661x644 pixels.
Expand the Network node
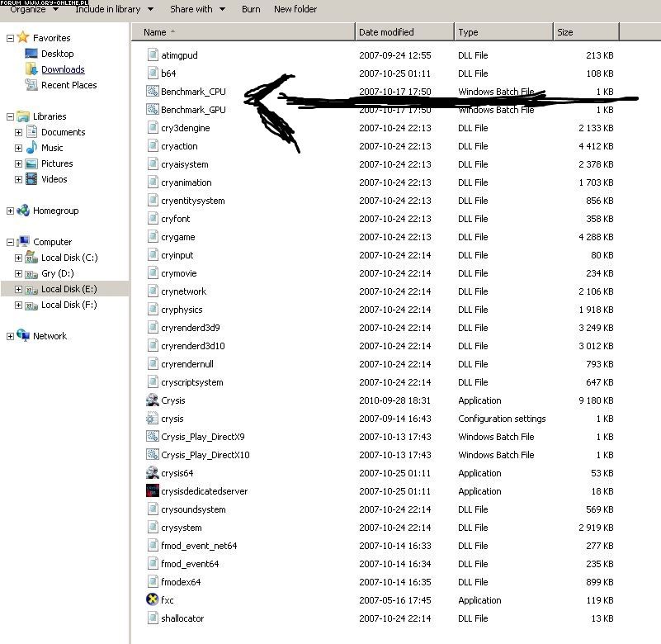10,336
